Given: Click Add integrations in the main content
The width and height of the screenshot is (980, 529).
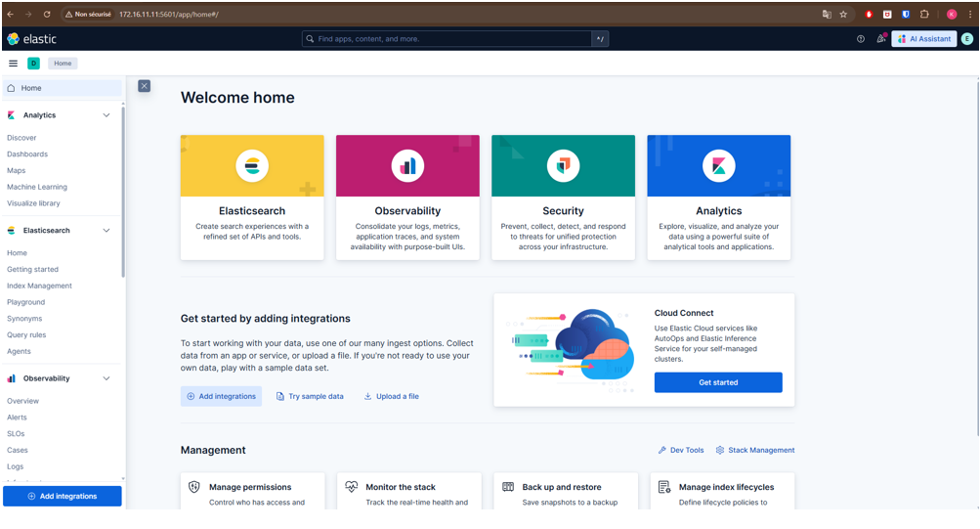Looking at the screenshot, I should pyautogui.click(x=221, y=396).
